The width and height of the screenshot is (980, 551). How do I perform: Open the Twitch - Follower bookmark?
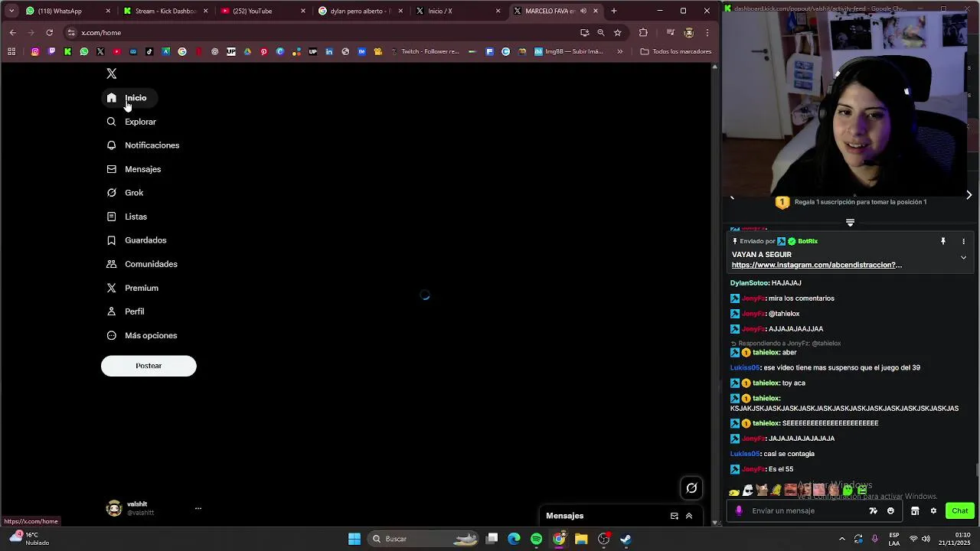424,52
